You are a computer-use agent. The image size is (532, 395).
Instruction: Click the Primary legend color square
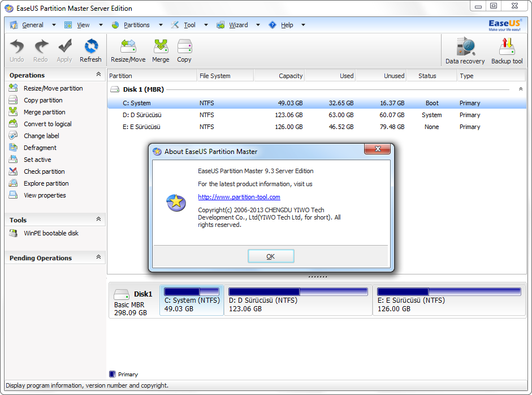113,374
